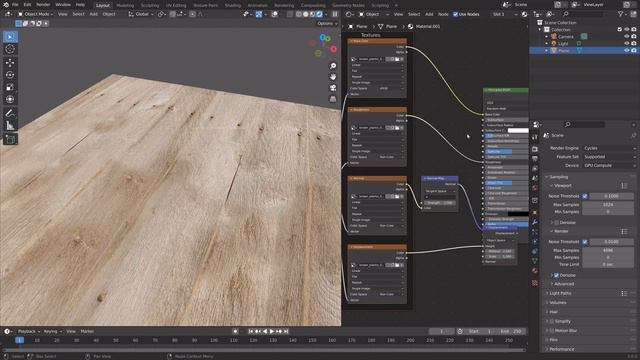
Task: Hide the Camera object with eye icon
Action: (627, 36)
